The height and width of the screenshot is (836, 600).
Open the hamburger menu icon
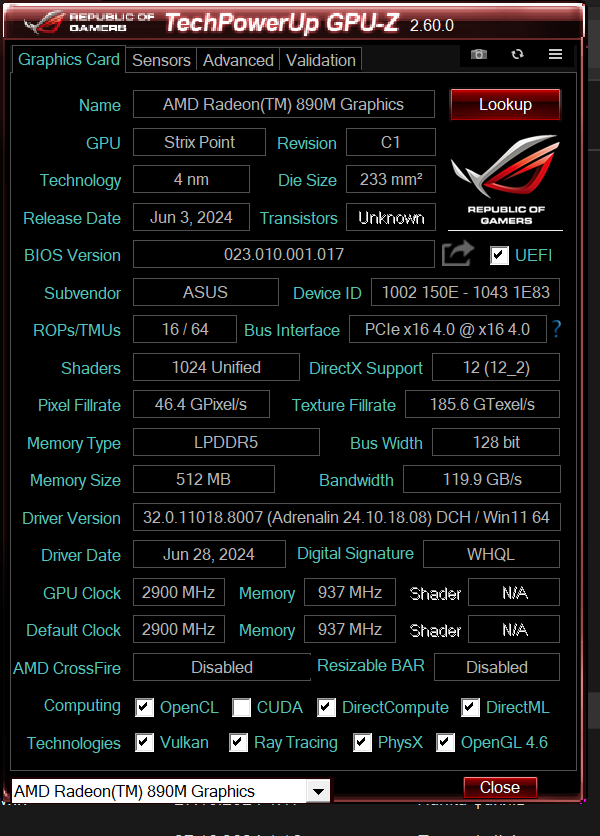point(555,54)
